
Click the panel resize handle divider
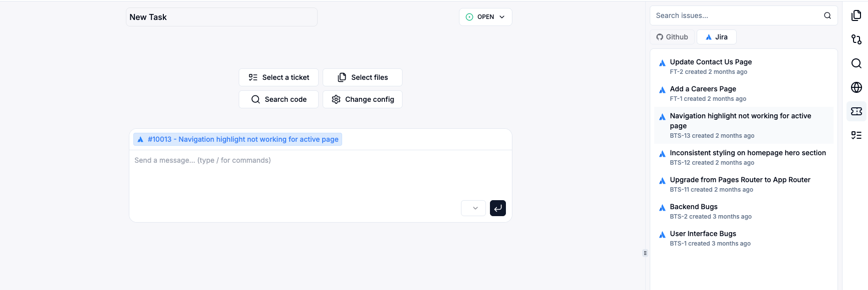pos(645,253)
